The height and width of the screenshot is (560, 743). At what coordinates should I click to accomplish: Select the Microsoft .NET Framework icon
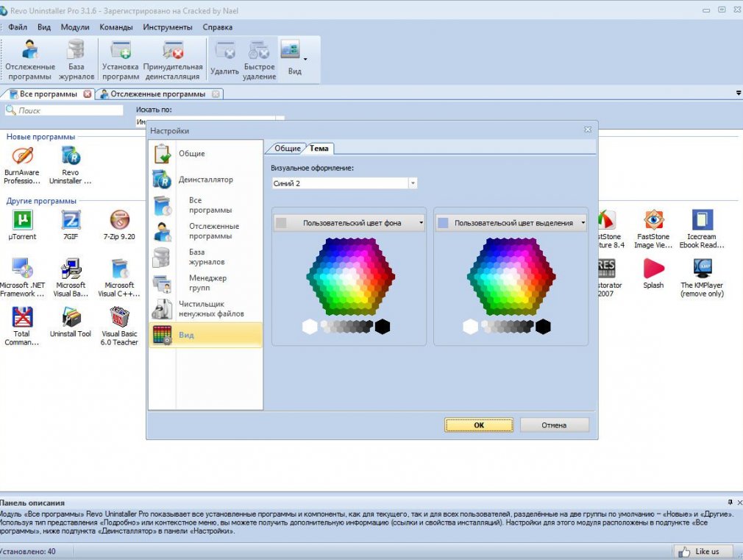point(22,278)
